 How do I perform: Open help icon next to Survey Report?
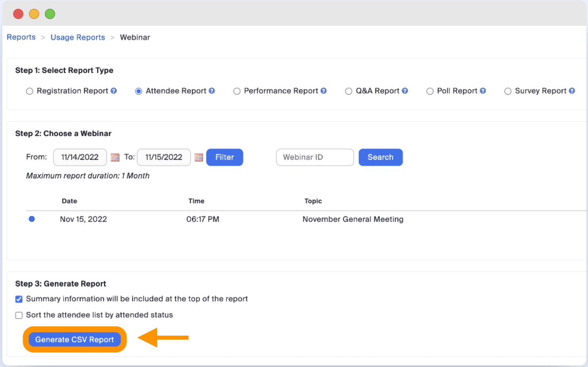[572, 91]
